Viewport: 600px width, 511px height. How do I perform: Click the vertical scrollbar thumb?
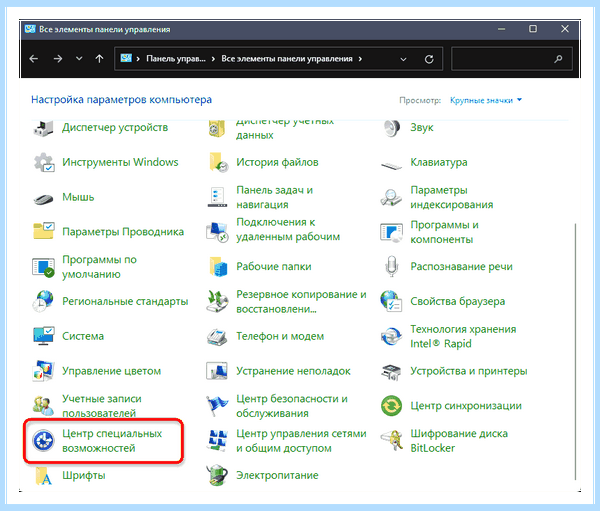575,351
